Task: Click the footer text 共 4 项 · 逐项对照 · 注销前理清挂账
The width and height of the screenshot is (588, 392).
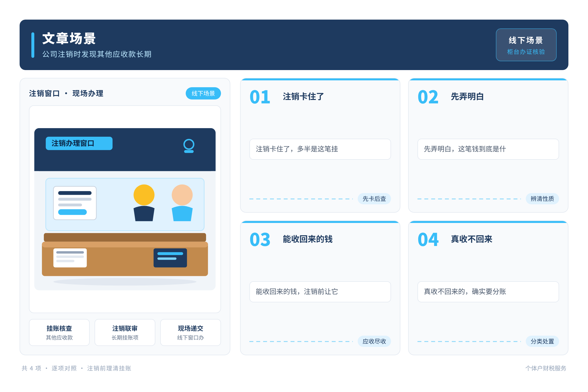Action: pos(76,368)
